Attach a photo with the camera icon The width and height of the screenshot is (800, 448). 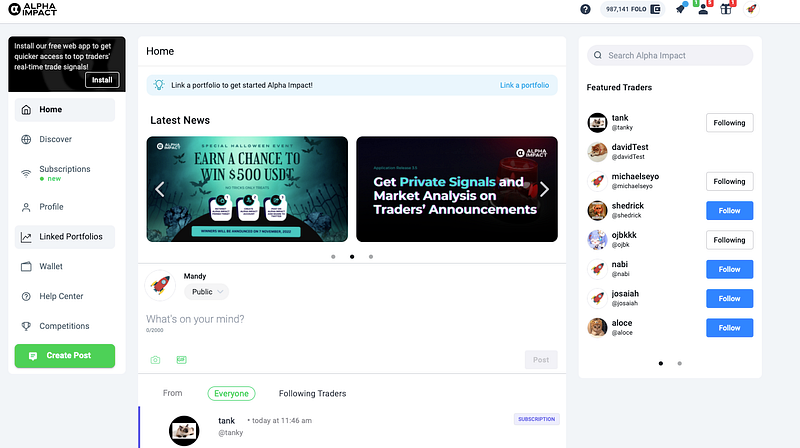pos(156,360)
